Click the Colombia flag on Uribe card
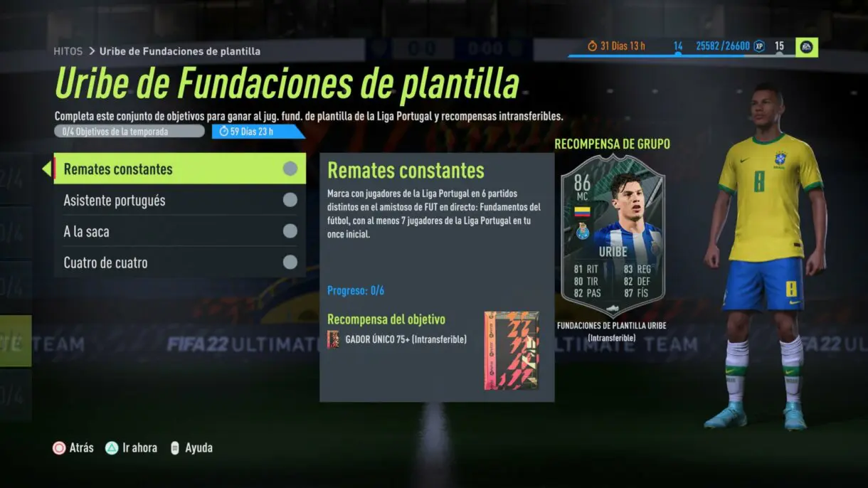This screenshot has height=488, width=868. click(x=583, y=212)
